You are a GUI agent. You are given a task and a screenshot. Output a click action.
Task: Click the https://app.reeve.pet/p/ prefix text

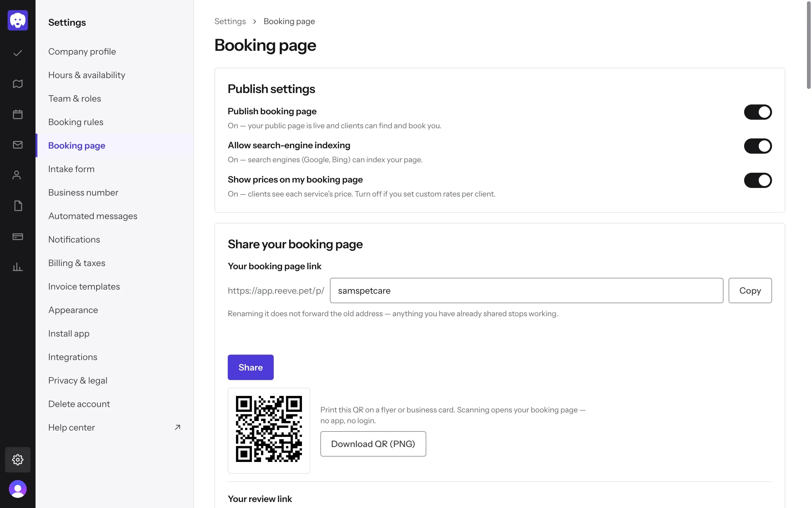[276, 291]
